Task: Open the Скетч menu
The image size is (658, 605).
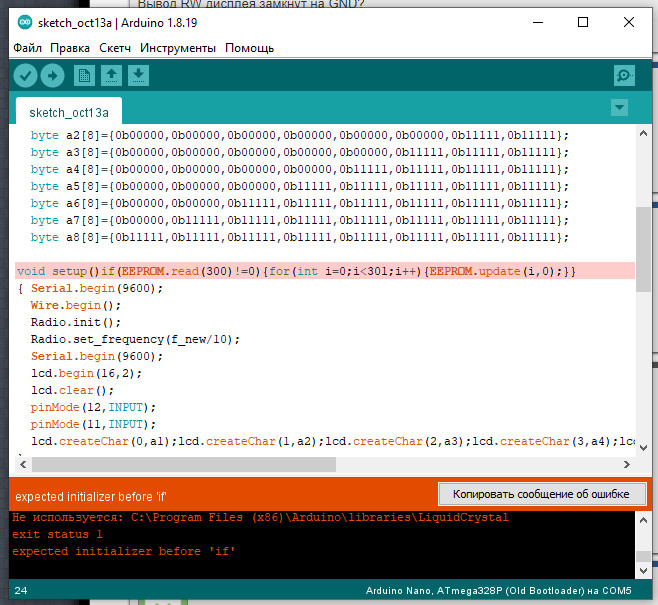Action: 115,48
